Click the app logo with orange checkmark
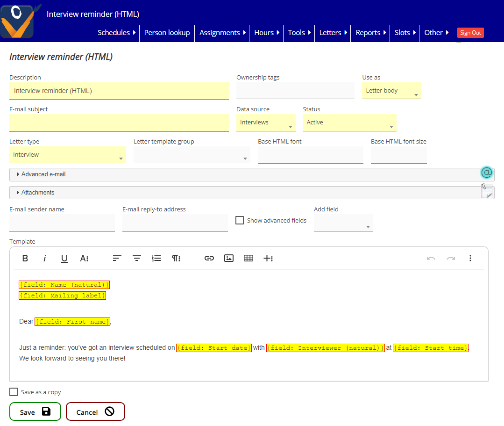 (19, 21)
